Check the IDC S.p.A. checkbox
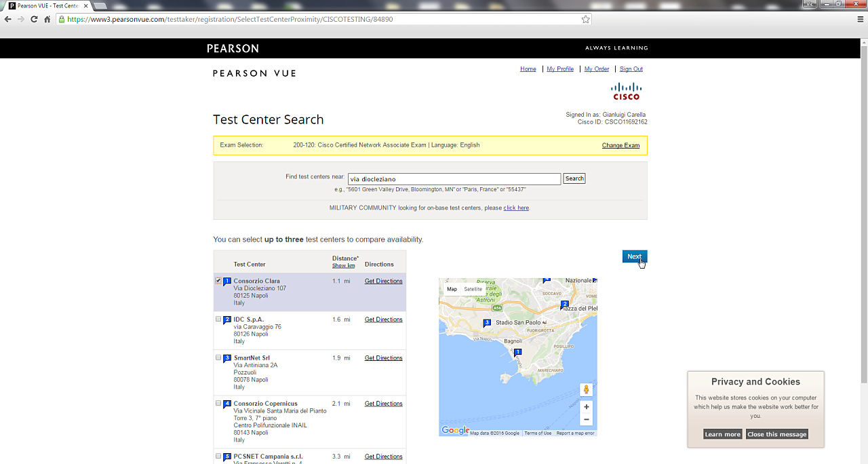868x464 pixels. pyautogui.click(x=218, y=319)
